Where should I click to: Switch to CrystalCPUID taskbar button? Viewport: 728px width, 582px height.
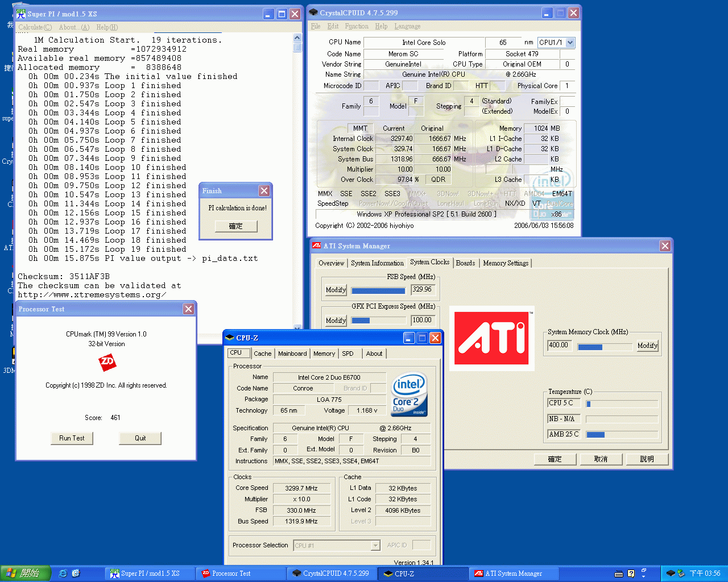pyautogui.click(x=332, y=573)
